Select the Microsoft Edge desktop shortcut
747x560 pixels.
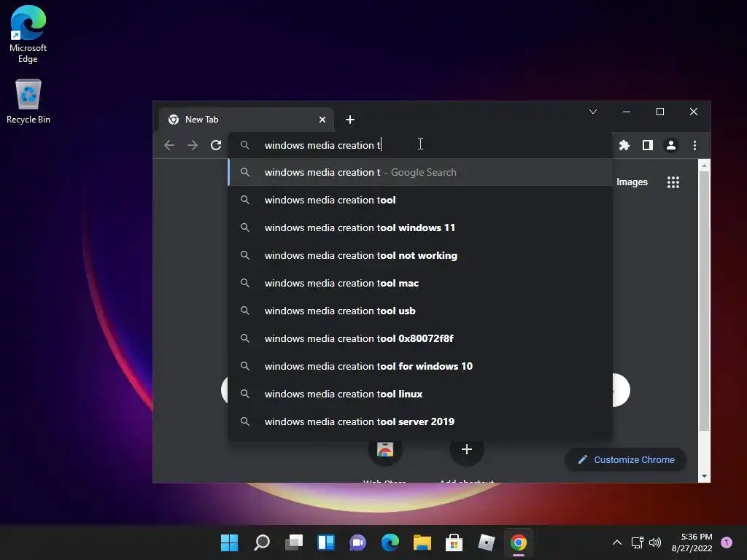[28, 35]
